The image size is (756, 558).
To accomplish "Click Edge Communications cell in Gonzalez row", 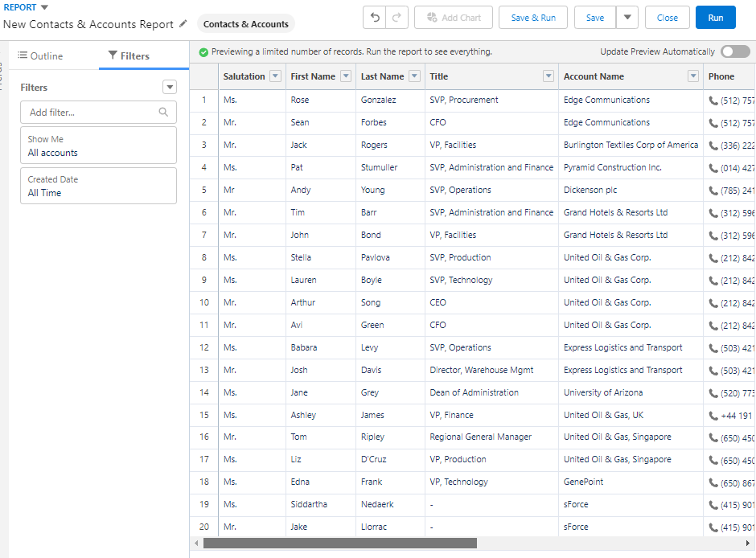I will 631,100.
